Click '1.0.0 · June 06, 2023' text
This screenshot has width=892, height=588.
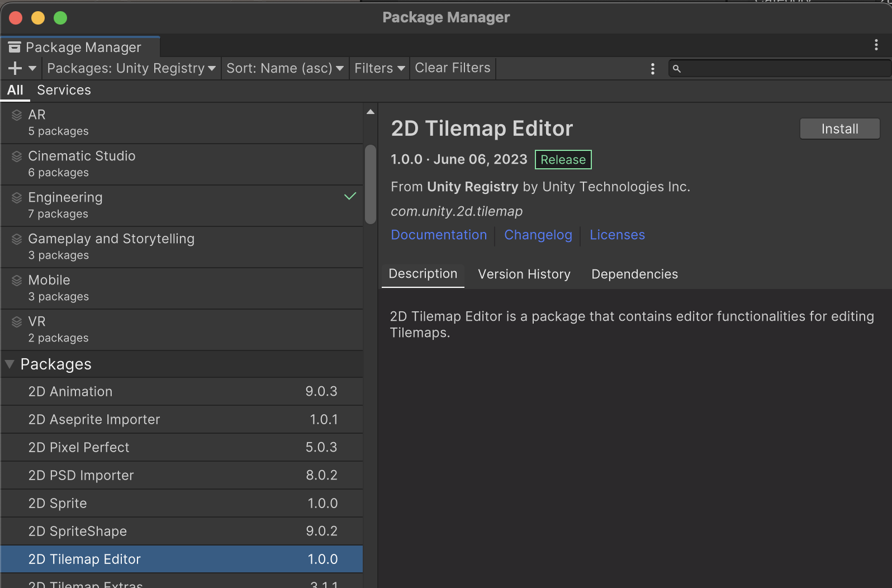click(x=459, y=160)
